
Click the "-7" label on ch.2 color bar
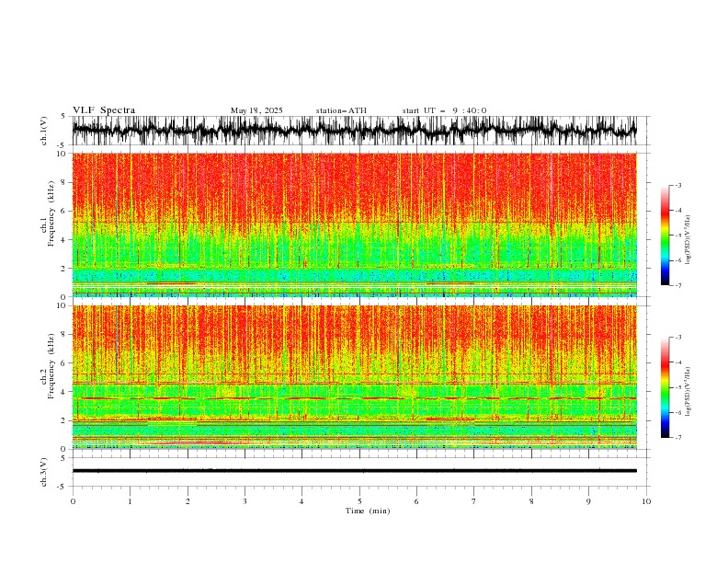point(677,437)
